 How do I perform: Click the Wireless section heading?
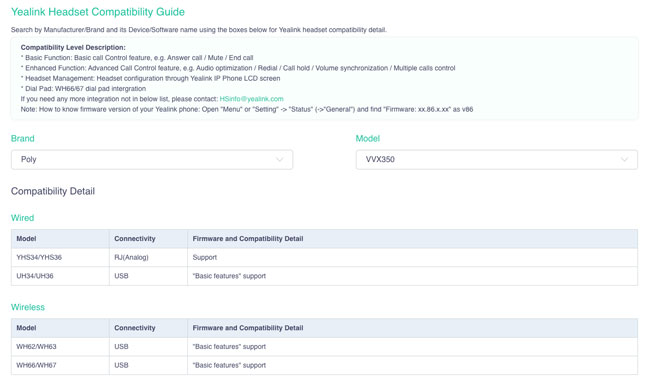(x=28, y=307)
